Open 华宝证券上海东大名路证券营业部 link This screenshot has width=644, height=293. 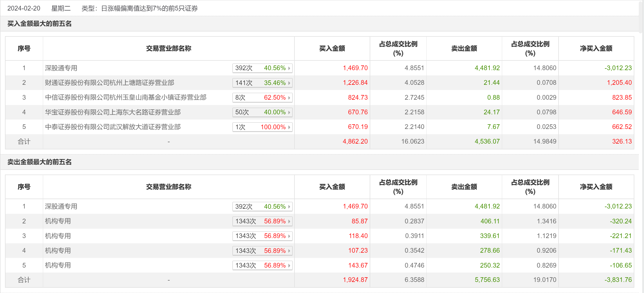click(113, 112)
